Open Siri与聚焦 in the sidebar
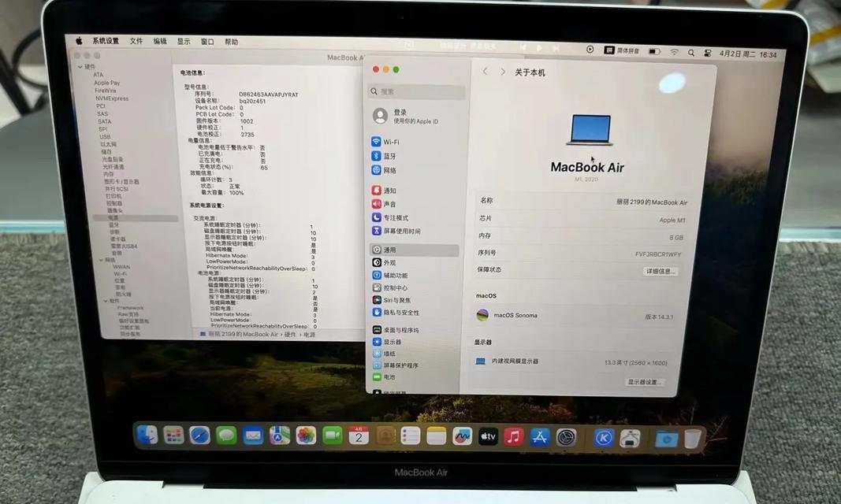Image resolution: width=841 pixels, height=504 pixels. pos(414,301)
